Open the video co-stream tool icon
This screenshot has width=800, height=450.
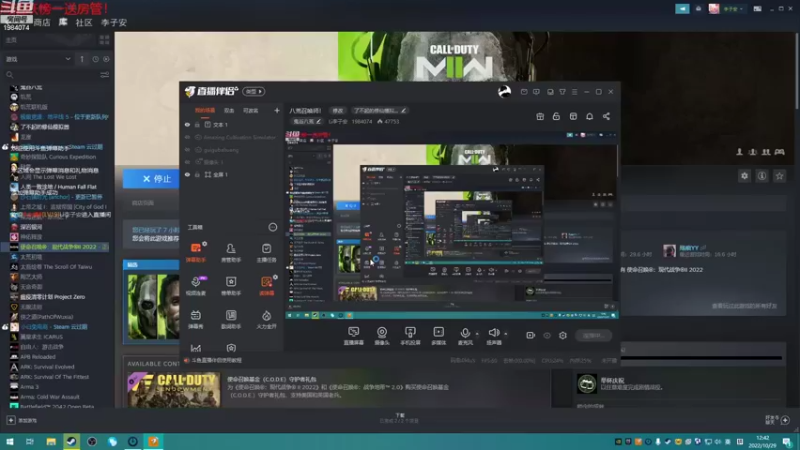pyautogui.click(x=195, y=286)
